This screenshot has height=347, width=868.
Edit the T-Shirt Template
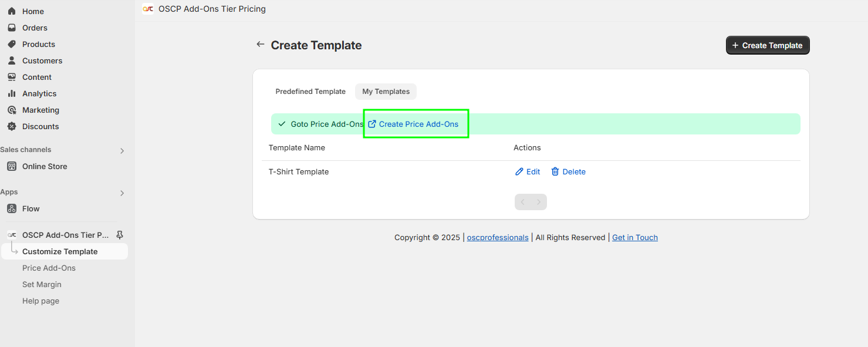click(x=528, y=171)
